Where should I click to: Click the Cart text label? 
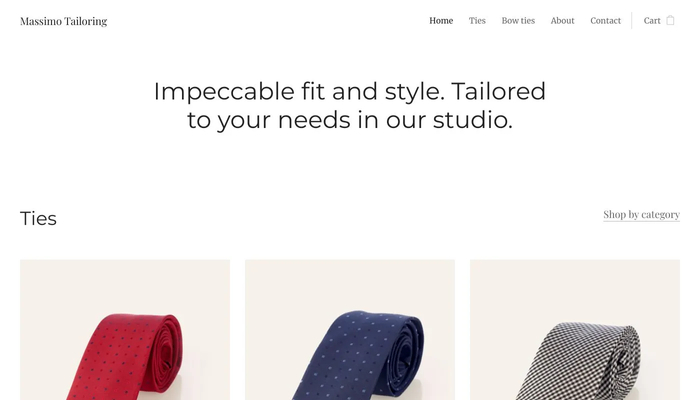coord(652,21)
